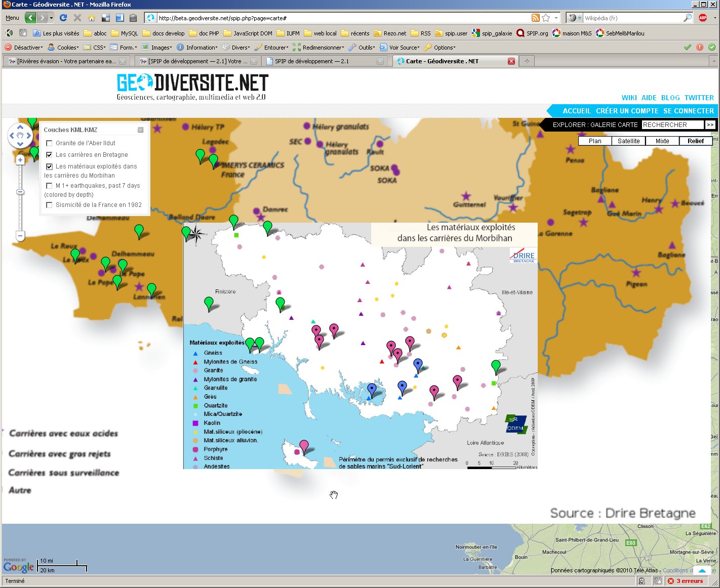Go to the Home page icon
The image size is (720, 588).
click(92, 18)
